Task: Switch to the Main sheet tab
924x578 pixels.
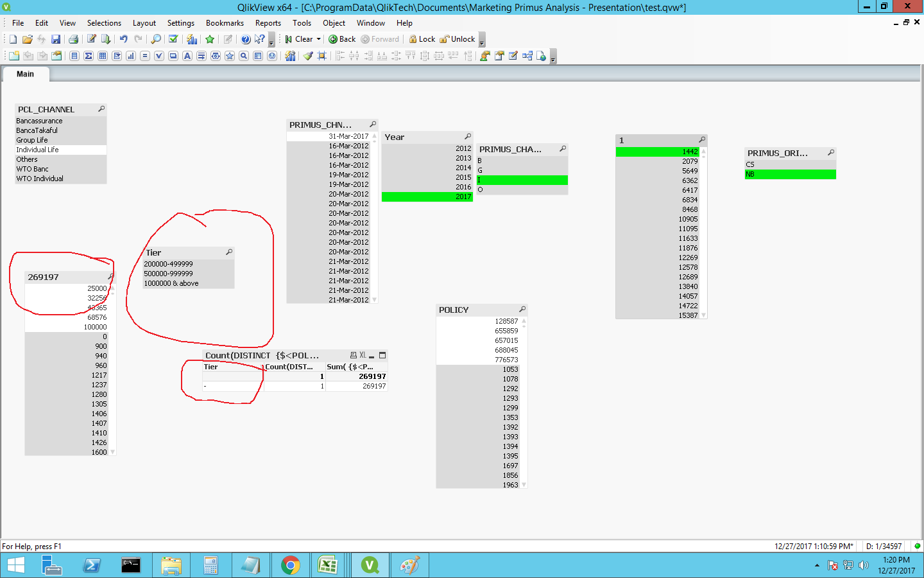Action: click(x=25, y=74)
